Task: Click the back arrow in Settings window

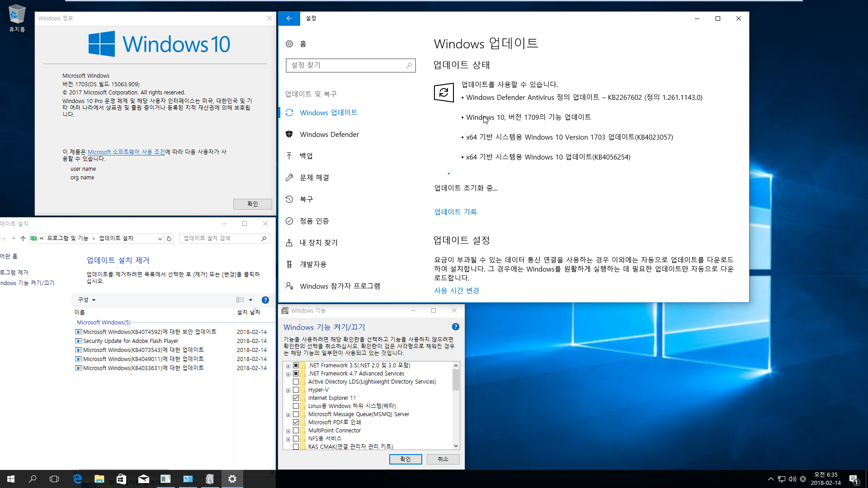Action: coord(289,19)
